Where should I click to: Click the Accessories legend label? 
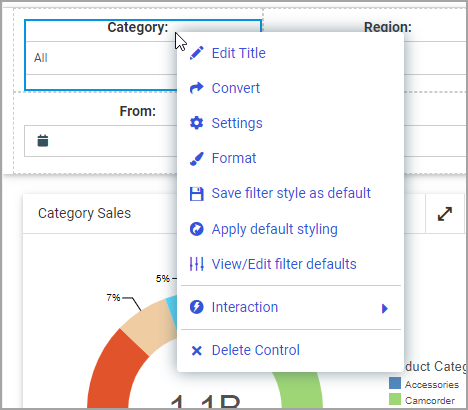click(x=432, y=385)
